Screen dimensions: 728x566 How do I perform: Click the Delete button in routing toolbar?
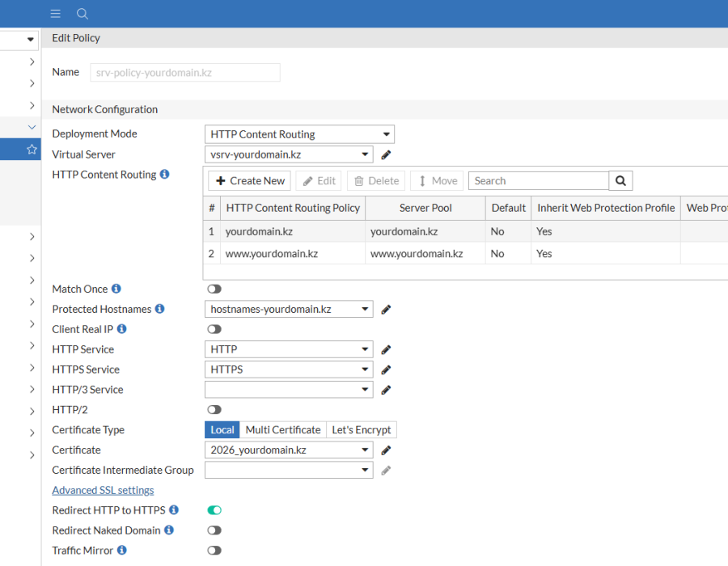[x=376, y=181]
